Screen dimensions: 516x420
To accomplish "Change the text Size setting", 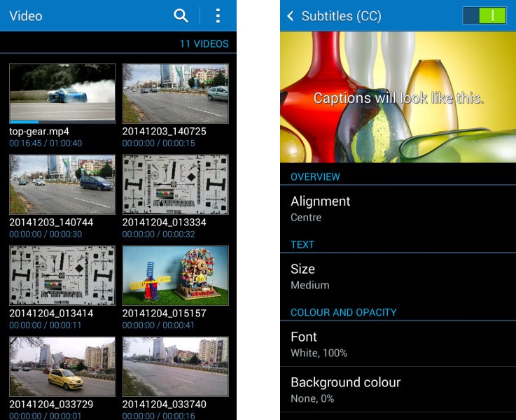I will tap(398, 276).
